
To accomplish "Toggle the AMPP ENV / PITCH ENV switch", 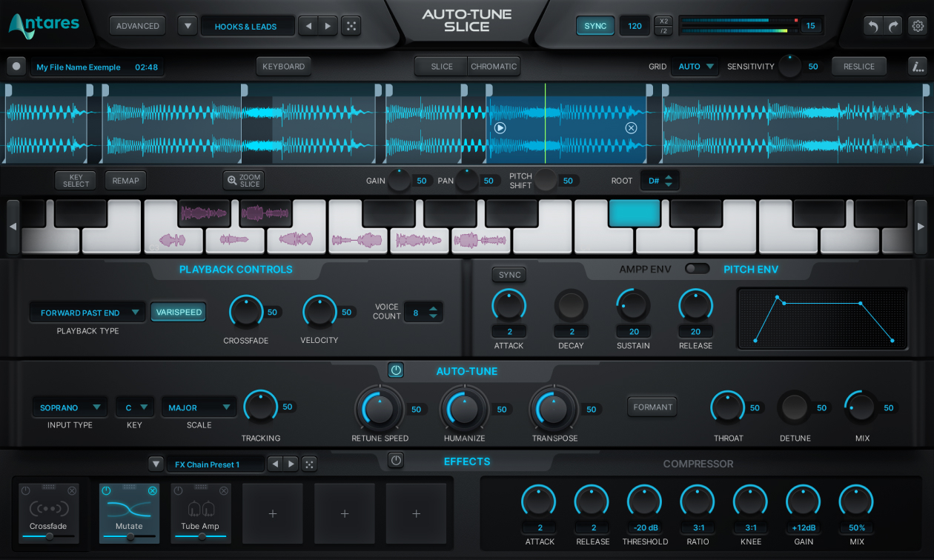I will [x=697, y=269].
